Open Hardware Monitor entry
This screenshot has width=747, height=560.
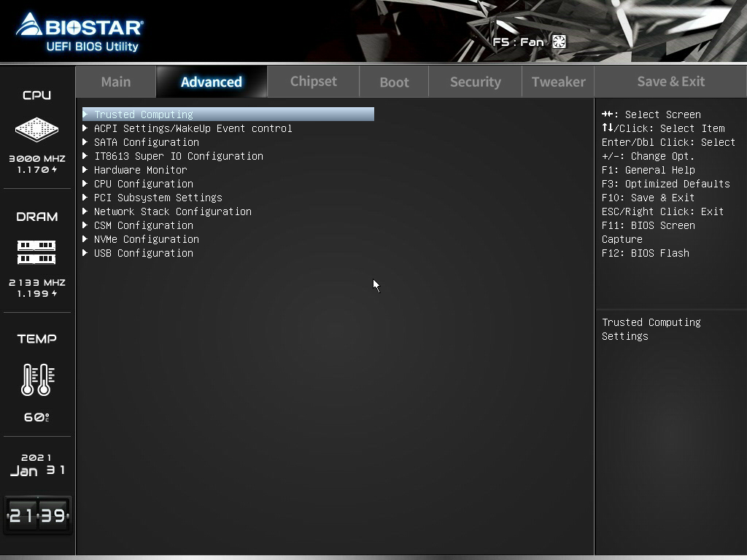(x=140, y=170)
